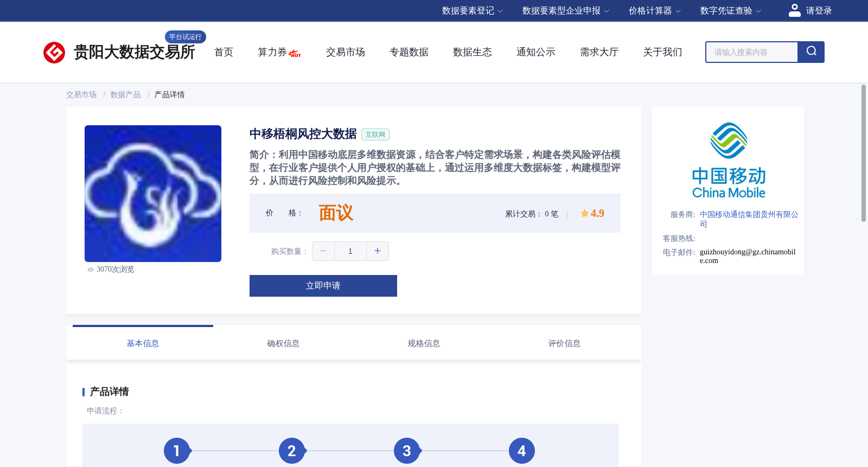
Task: Open the 数据生态 navigation item
Action: click(473, 52)
